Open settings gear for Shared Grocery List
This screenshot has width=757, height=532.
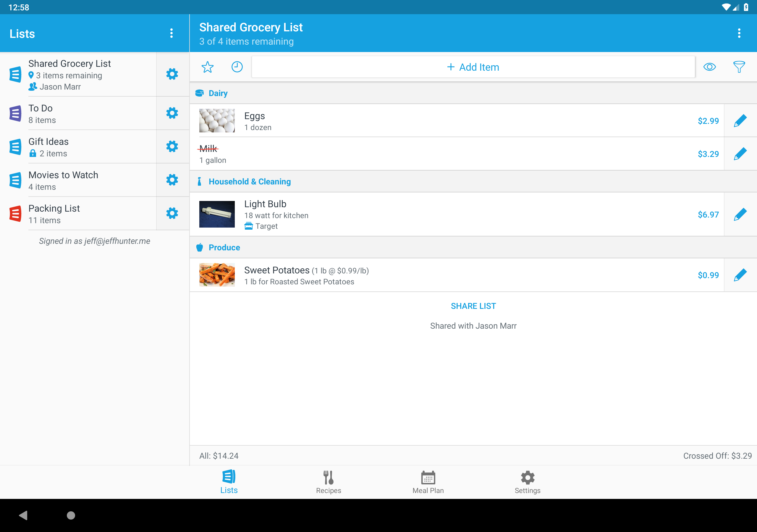point(172,74)
